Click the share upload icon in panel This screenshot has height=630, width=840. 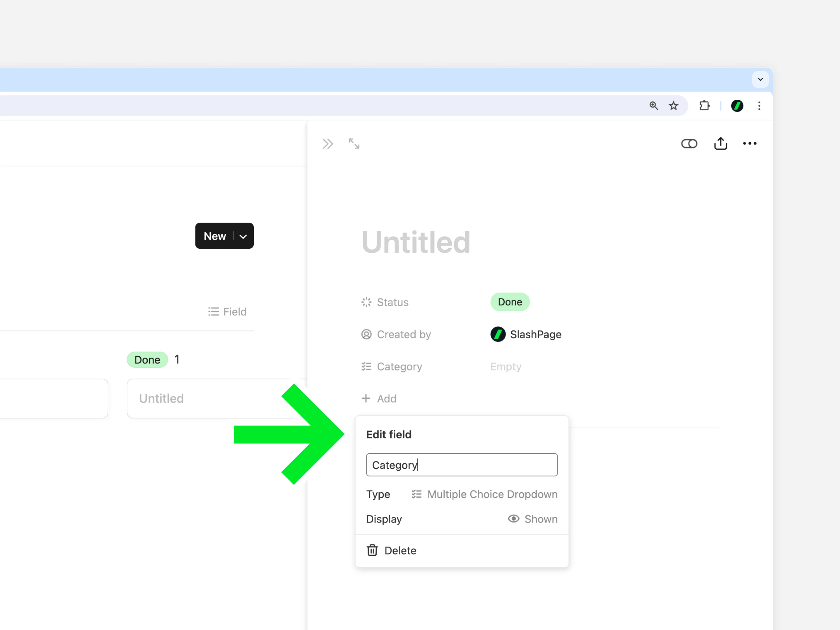720,144
